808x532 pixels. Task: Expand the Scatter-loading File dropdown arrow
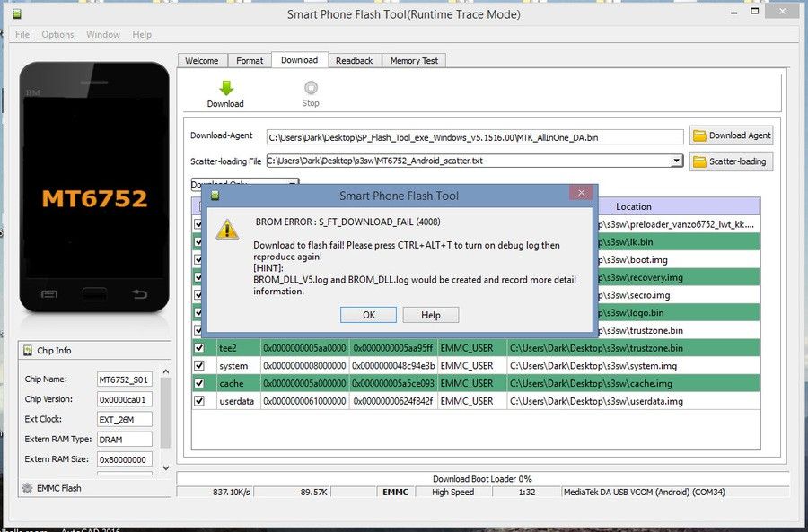pos(677,161)
